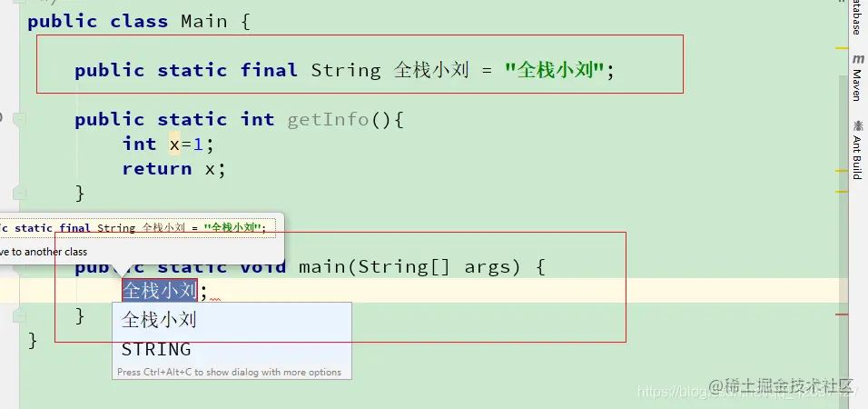Click the highlighted variable x in 'int x=1'

coord(175,145)
